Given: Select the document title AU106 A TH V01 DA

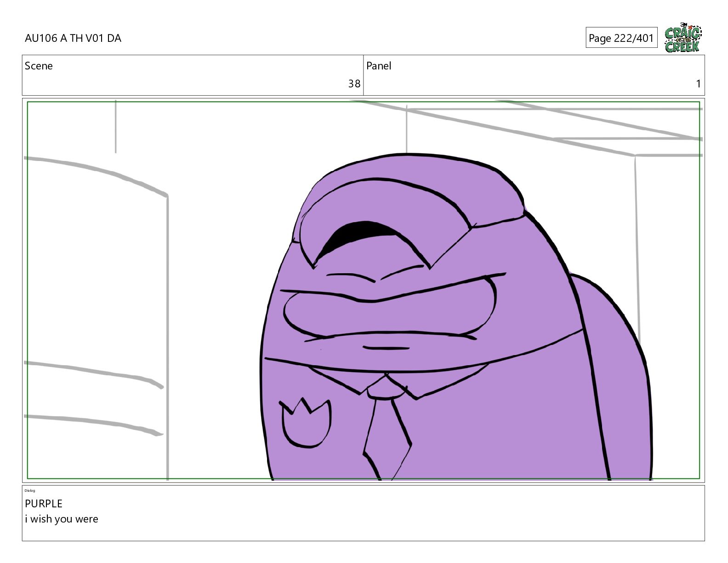Looking at the screenshot, I should (73, 38).
